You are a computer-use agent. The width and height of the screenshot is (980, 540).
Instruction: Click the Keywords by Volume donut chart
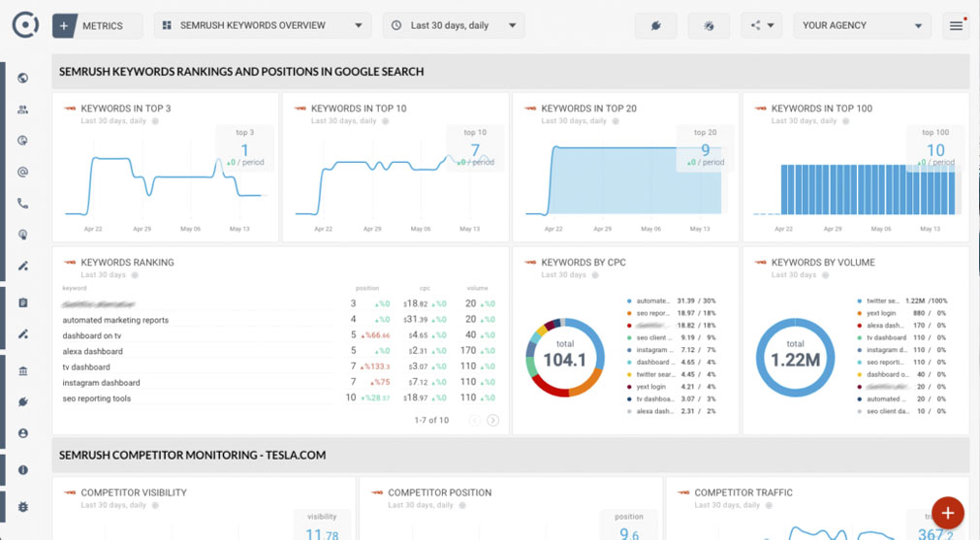tap(795, 358)
